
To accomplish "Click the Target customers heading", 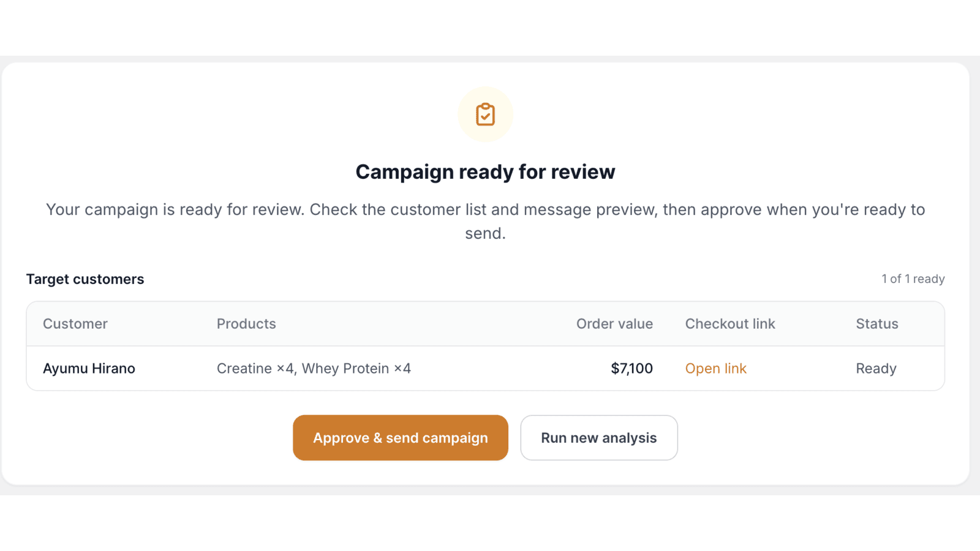I will pos(85,279).
